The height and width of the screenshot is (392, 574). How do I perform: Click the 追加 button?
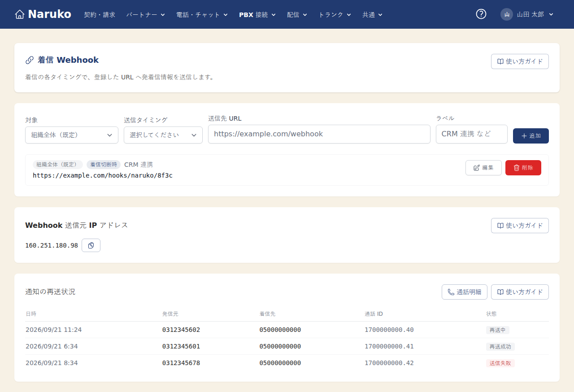click(x=531, y=136)
